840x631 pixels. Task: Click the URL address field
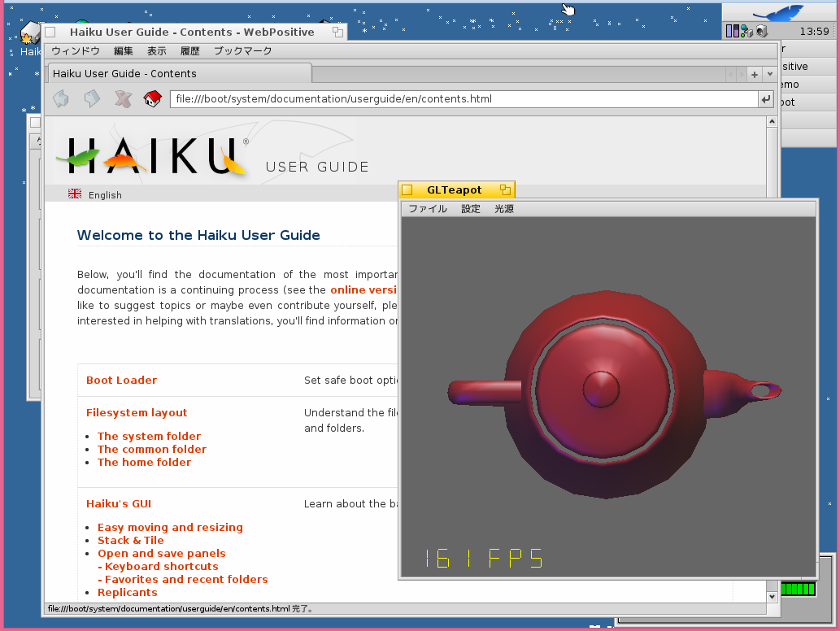462,99
